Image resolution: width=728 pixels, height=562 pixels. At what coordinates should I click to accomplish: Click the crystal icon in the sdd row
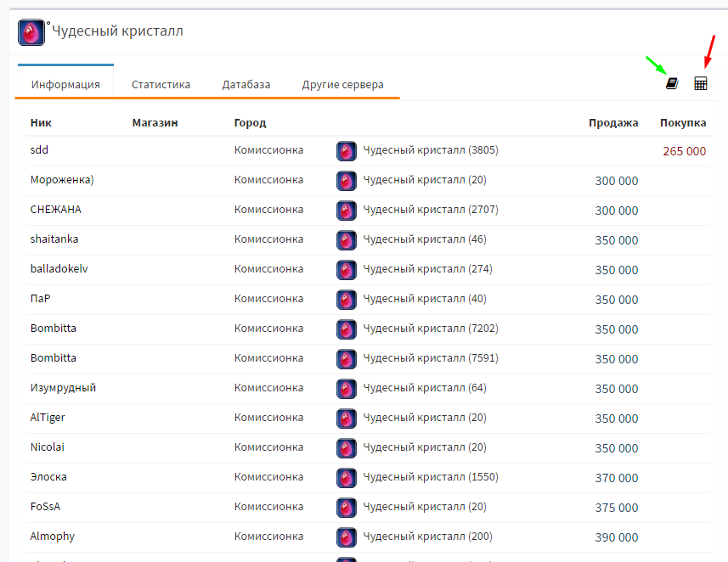(x=347, y=151)
